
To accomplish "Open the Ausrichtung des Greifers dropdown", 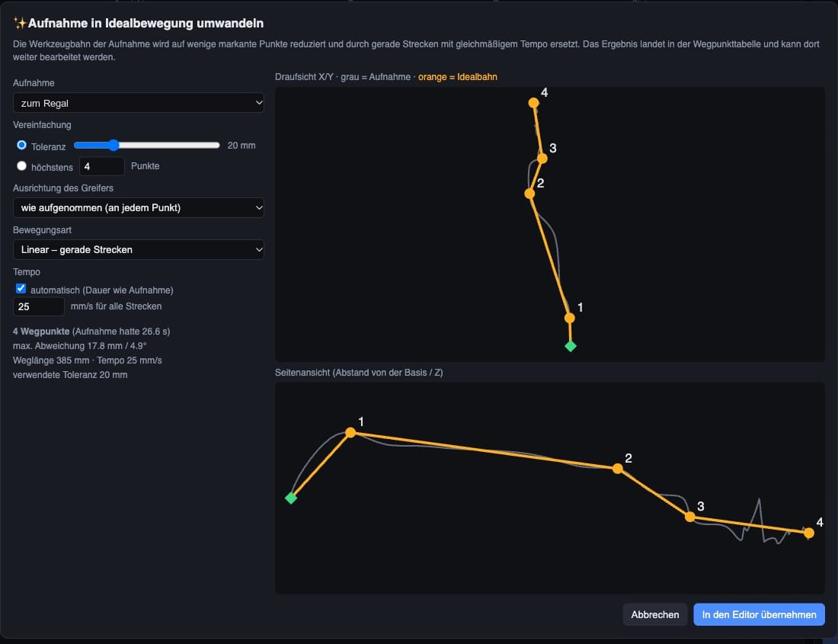I will pyautogui.click(x=139, y=208).
